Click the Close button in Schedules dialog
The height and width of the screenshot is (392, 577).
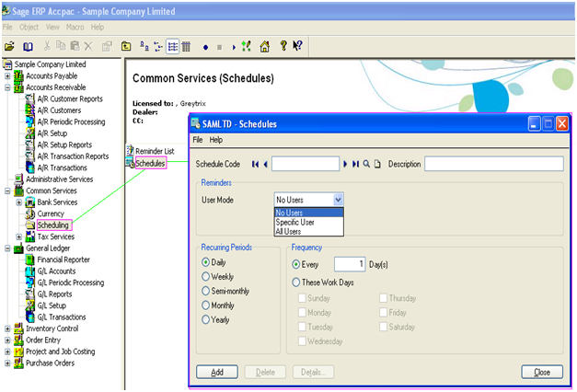(x=542, y=372)
